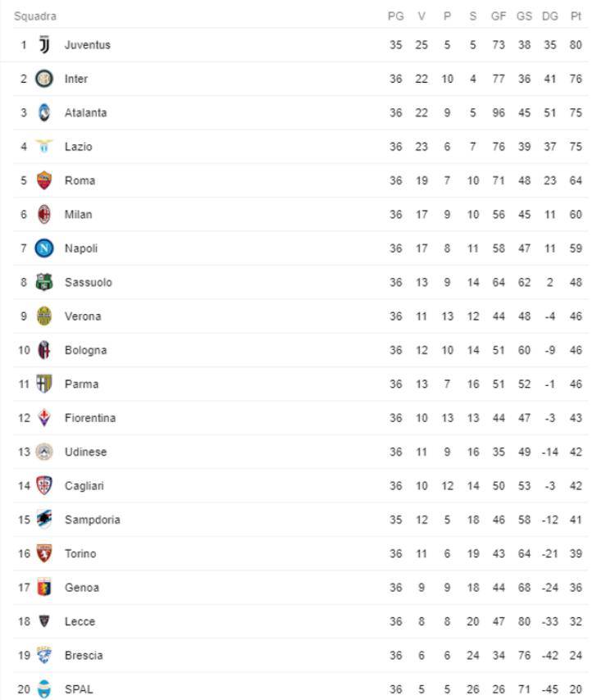Image resolution: width=615 pixels, height=700 pixels.
Task: Click the Bologna club crest icon
Action: (x=44, y=350)
